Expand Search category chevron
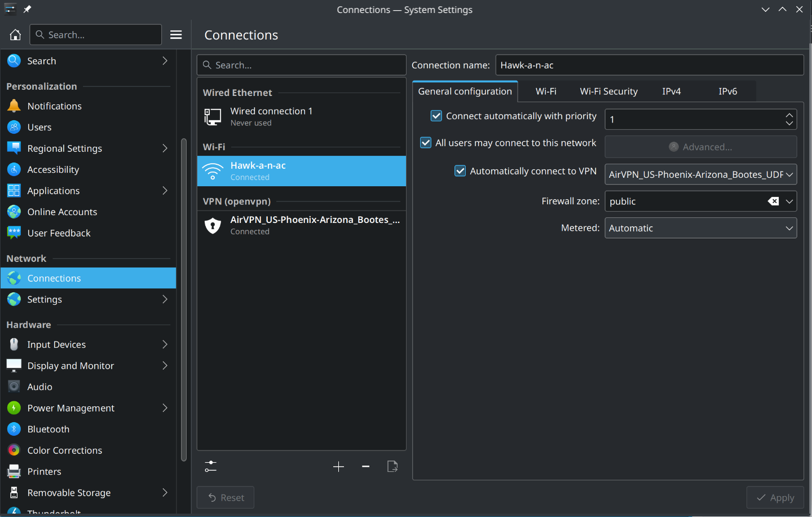812x517 pixels. click(165, 61)
